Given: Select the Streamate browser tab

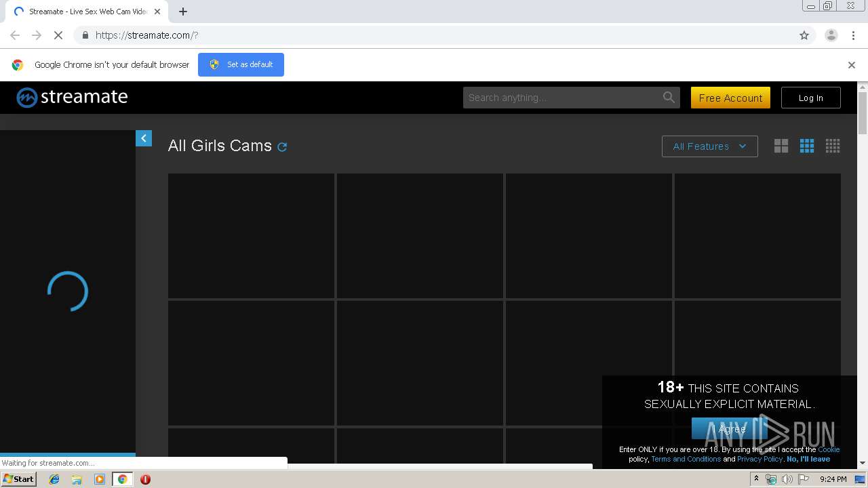Looking at the screenshot, I should [87, 12].
